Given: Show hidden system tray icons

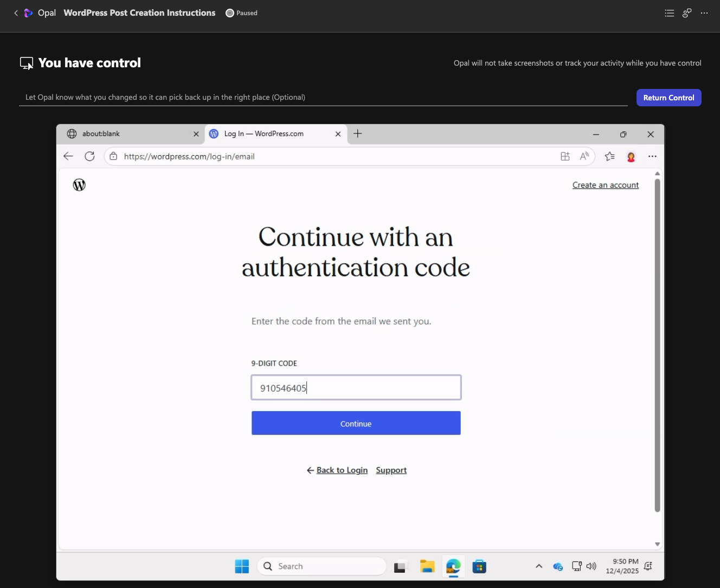Looking at the screenshot, I should (x=539, y=566).
